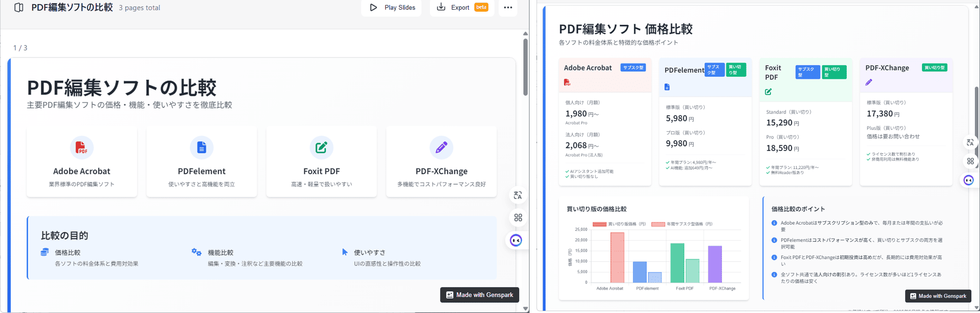Viewport: 980px width, 313px height.
Task: Click the book icon beside the presentation title
Action: point(19,7)
